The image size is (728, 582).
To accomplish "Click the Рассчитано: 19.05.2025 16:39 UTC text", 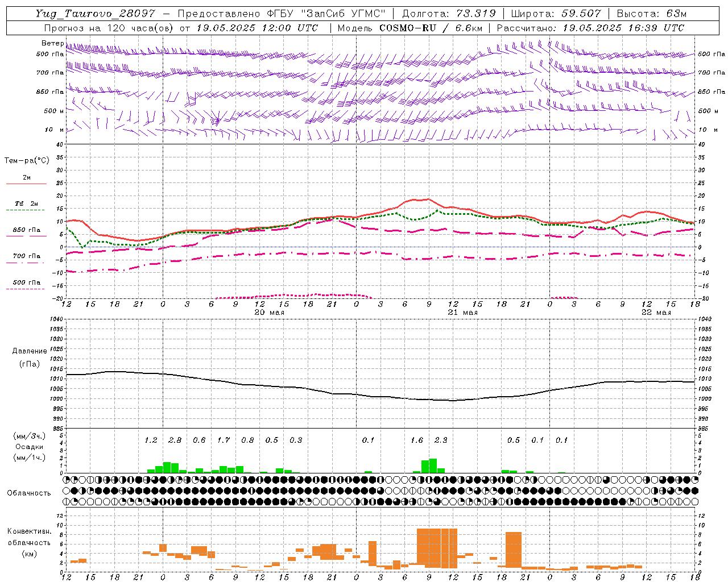I will tap(590, 28).
